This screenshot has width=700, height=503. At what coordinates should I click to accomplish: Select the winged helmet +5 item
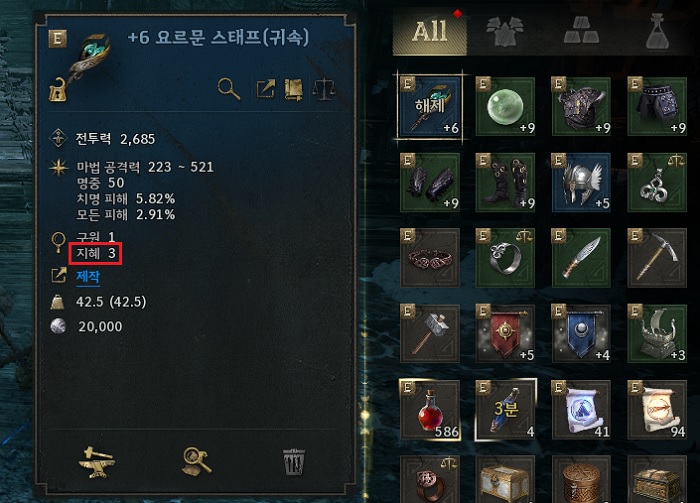[581, 182]
